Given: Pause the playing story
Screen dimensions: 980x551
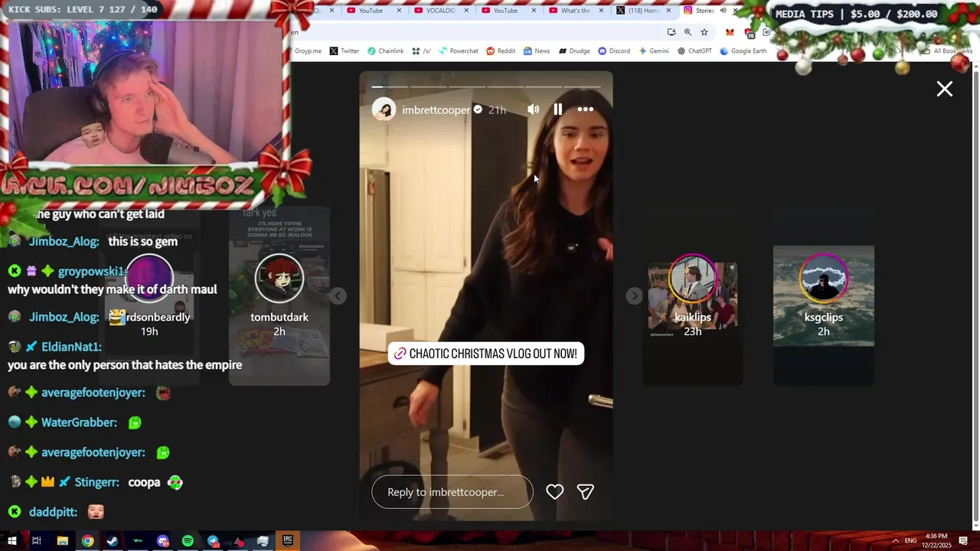Looking at the screenshot, I should click(557, 109).
